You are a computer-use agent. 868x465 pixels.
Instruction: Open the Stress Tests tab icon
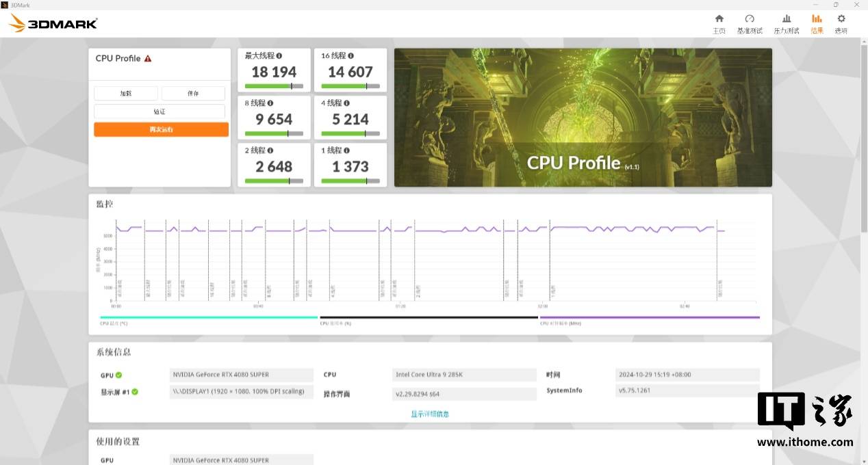coord(787,19)
